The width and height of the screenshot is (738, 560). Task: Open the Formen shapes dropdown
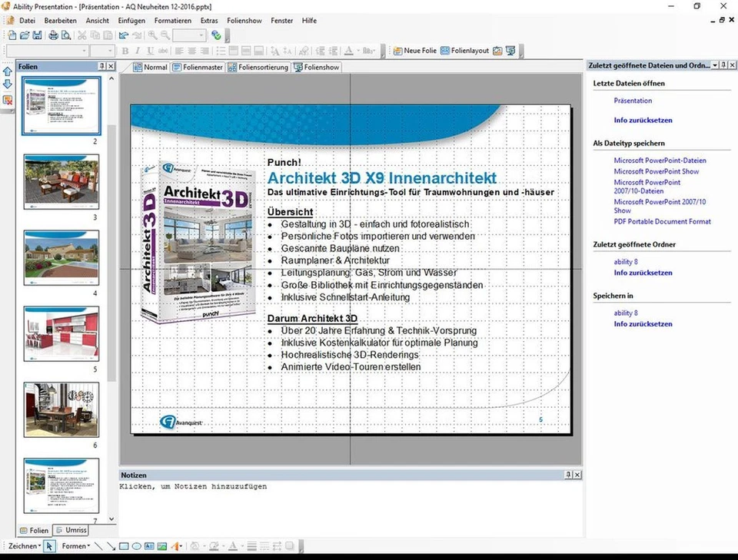point(76,545)
